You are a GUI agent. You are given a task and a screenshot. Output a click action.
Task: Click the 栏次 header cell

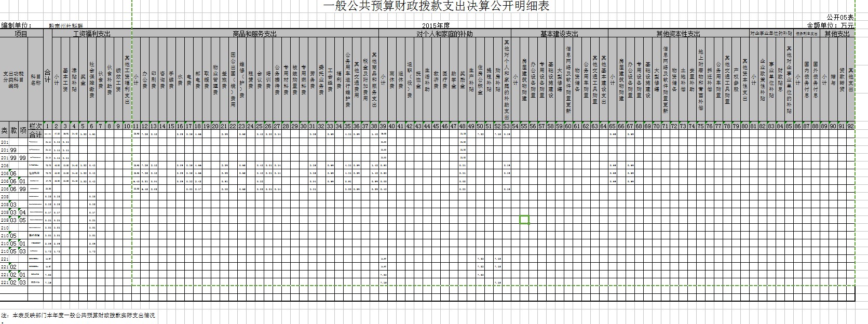pyautogui.click(x=36, y=126)
